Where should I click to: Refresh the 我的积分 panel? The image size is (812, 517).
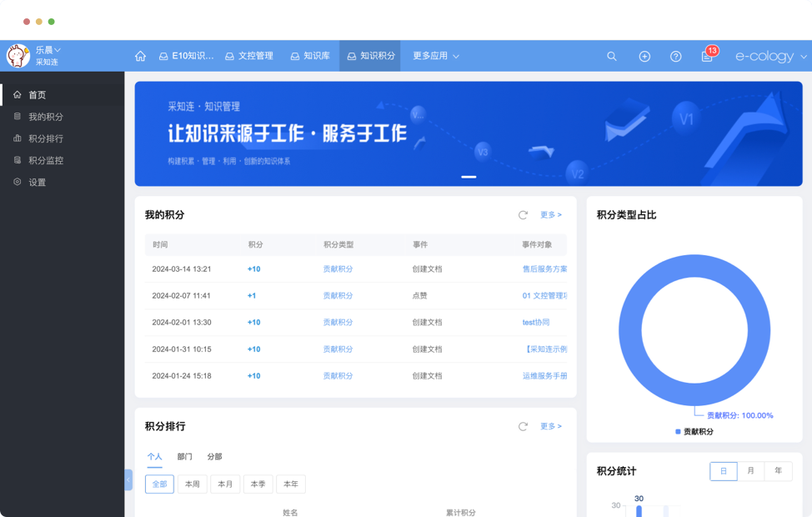tap(523, 215)
